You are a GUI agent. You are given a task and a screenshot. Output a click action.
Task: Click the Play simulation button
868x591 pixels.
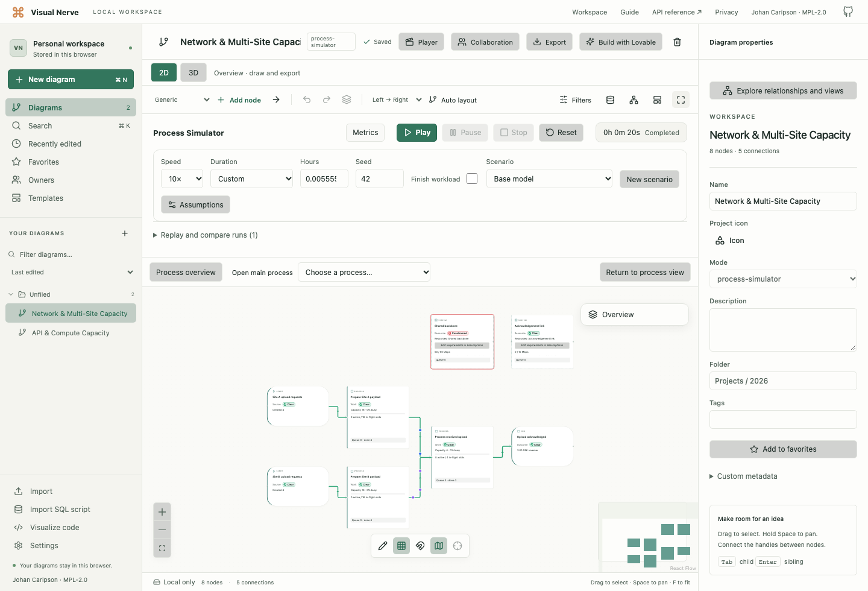[x=417, y=133]
